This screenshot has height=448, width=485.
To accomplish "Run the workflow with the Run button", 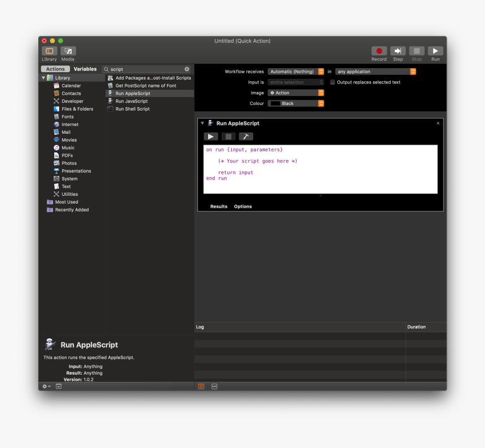I will tap(435, 51).
